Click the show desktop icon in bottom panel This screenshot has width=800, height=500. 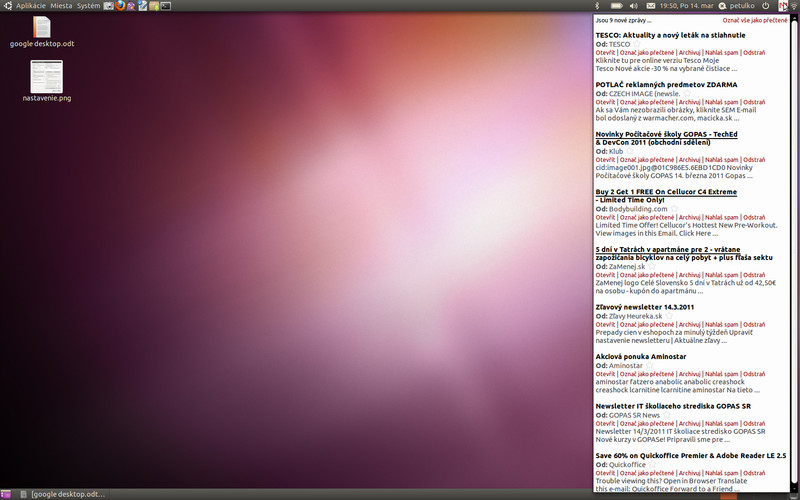click(6, 494)
